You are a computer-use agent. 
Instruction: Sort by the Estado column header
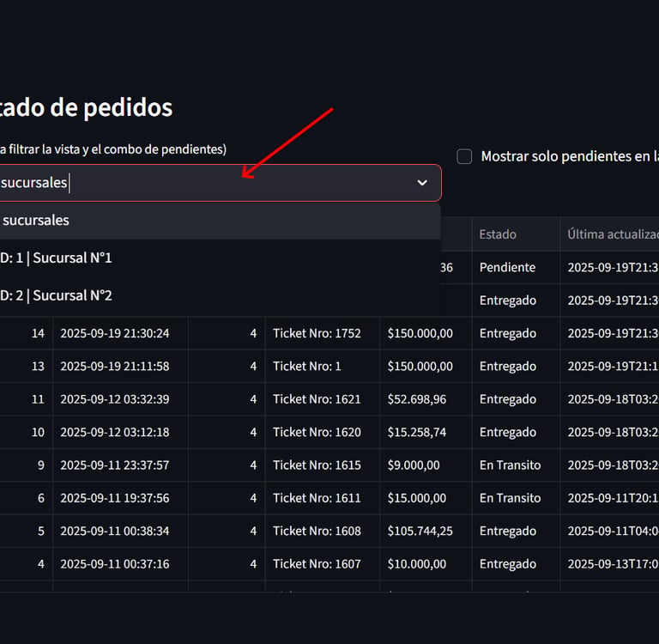516,234
